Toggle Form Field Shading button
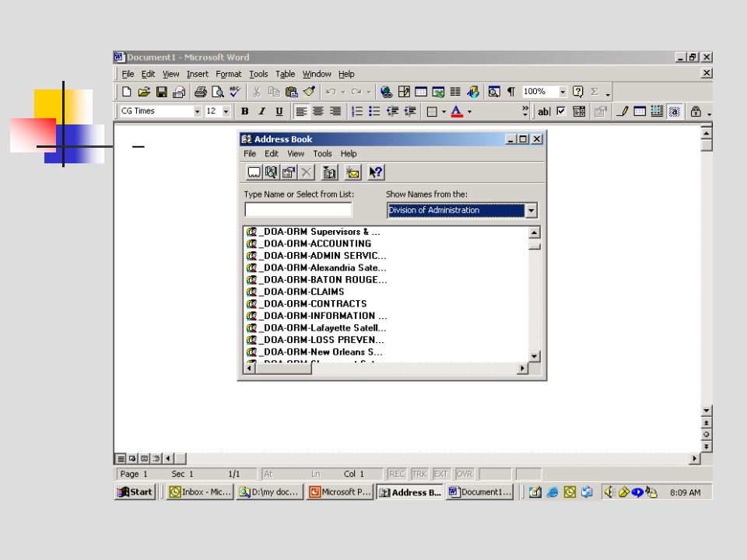747x560 pixels. [675, 111]
